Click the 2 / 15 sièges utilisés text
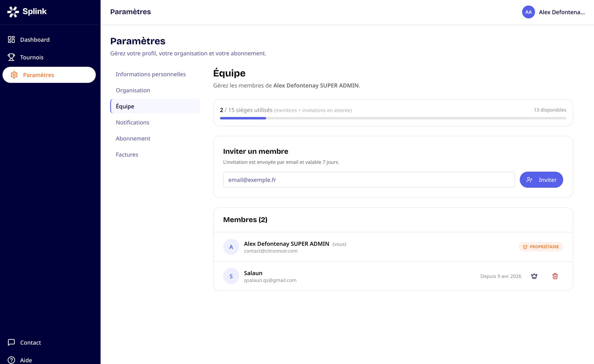594x364 pixels. pos(246,110)
